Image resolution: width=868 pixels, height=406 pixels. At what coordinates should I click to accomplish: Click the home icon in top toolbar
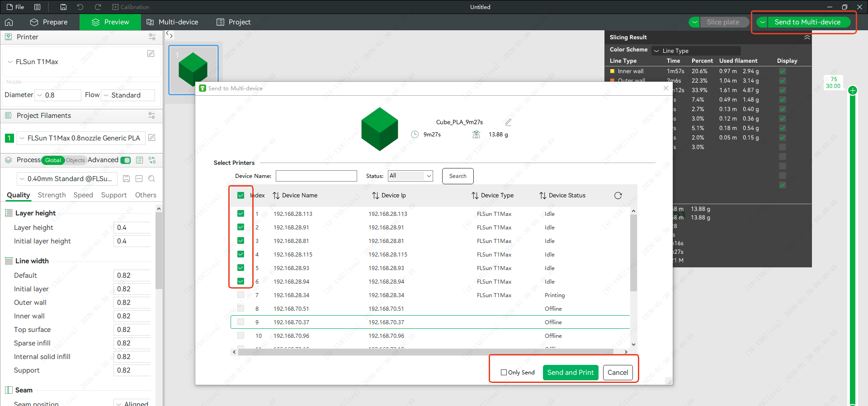[x=9, y=22]
